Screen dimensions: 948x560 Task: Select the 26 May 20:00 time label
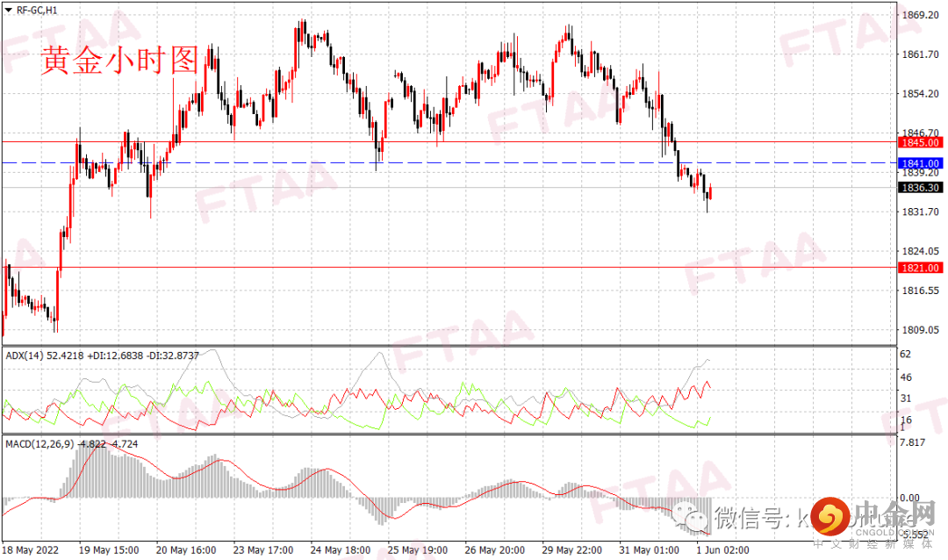494,550
